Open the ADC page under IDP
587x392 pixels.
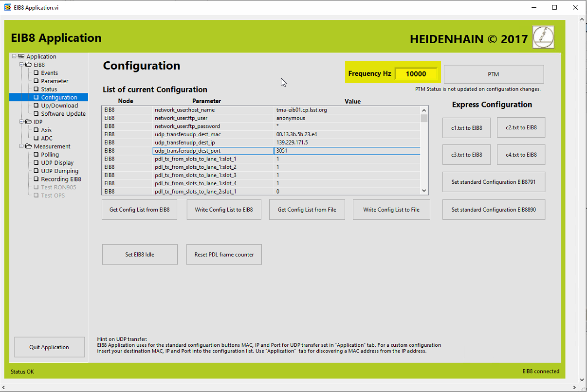pyautogui.click(x=47, y=138)
